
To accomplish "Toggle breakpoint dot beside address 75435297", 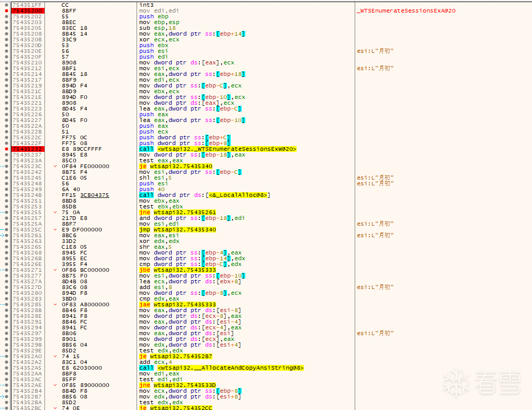I will [x=6, y=333].
